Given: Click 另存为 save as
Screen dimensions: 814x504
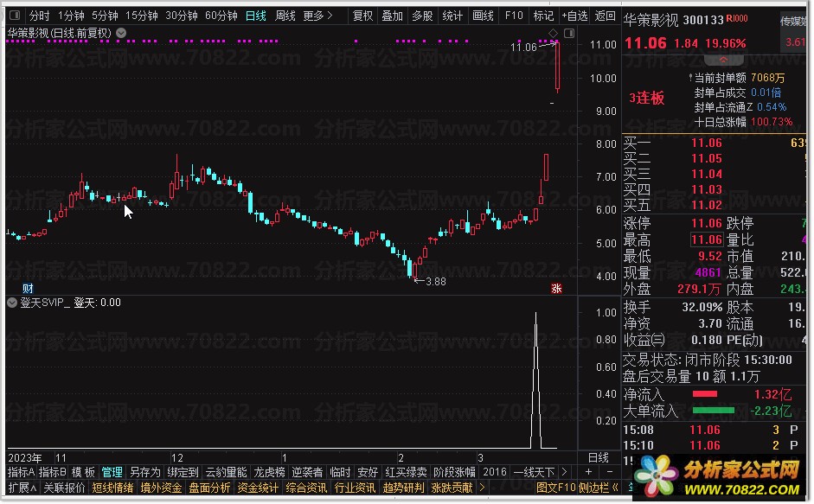Looking at the screenshot, I should 145,472.
